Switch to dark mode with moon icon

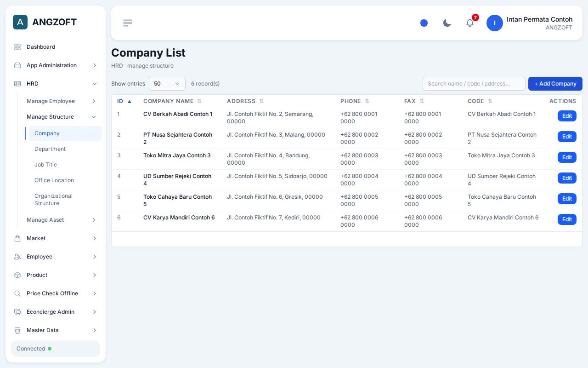[x=447, y=23]
